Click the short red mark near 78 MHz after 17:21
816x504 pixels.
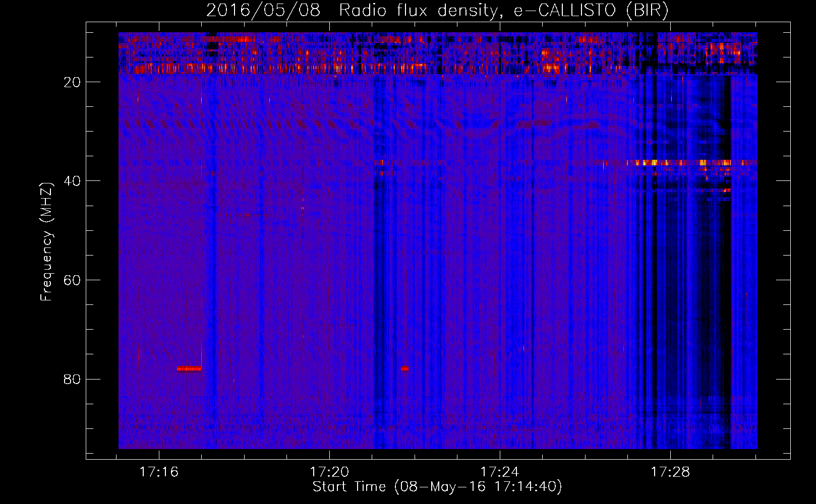coord(404,368)
